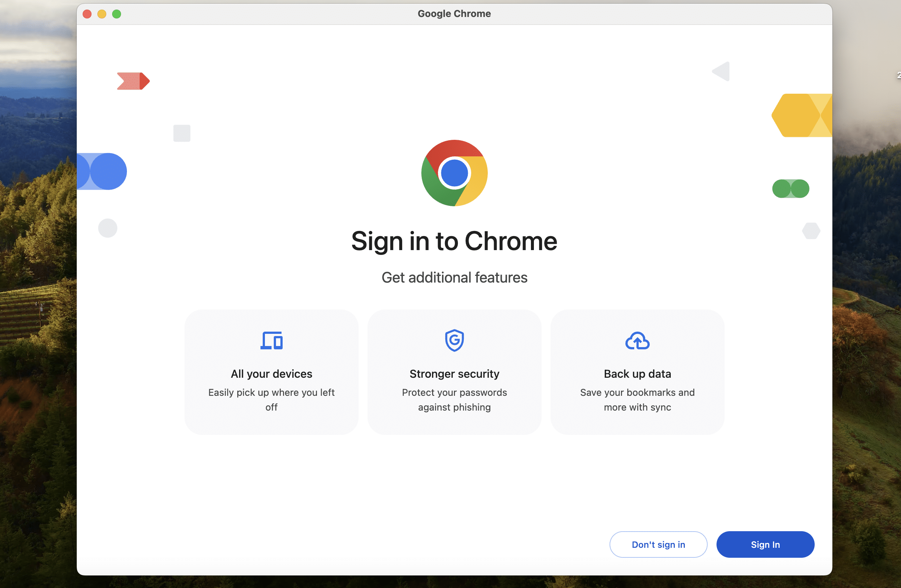The height and width of the screenshot is (588, 901).
Task: Click the green double-circle decorative shape
Action: coord(790,188)
